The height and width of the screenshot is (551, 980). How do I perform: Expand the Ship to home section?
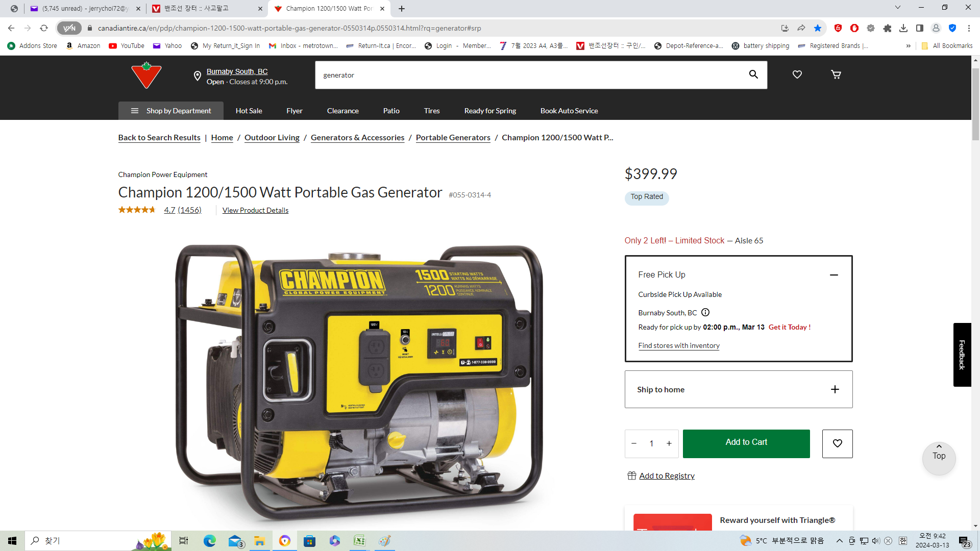pyautogui.click(x=835, y=389)
